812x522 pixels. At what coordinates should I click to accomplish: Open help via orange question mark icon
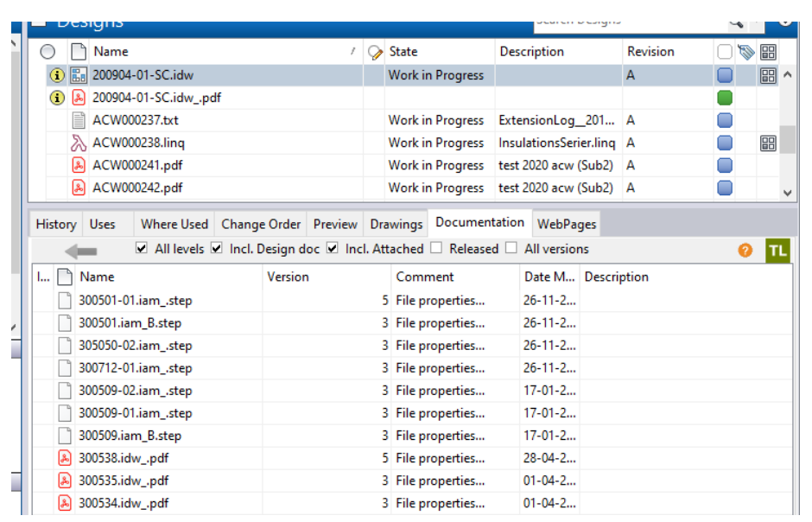click(745, 251)
